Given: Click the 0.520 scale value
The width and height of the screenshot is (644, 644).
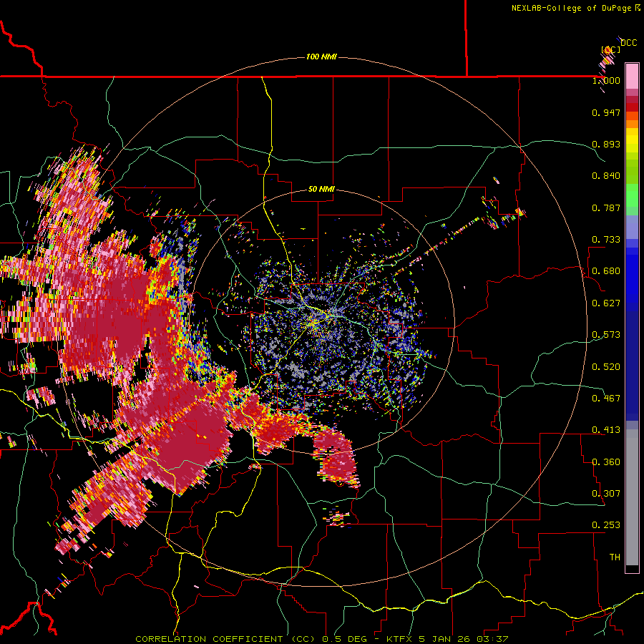Looking at the screenshot, I should tap(606, 367).
